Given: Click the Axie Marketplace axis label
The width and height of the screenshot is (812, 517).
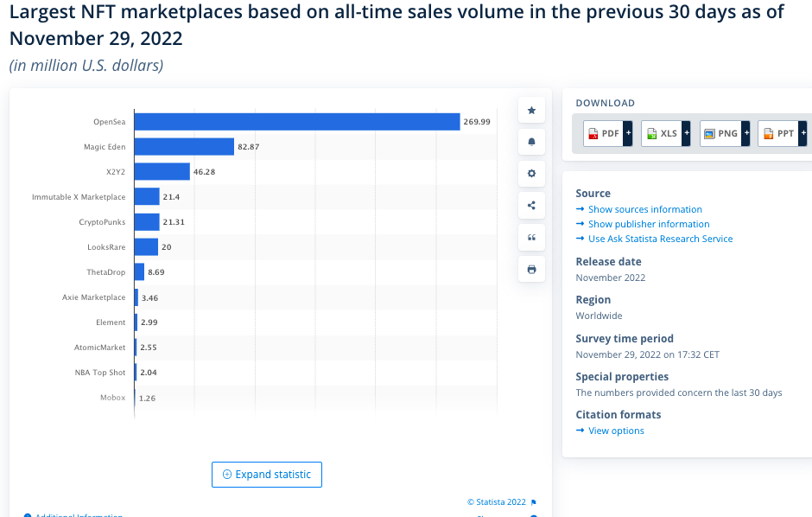Looking at the screenshot, I should pyautogui.click(x=94, y=297).
